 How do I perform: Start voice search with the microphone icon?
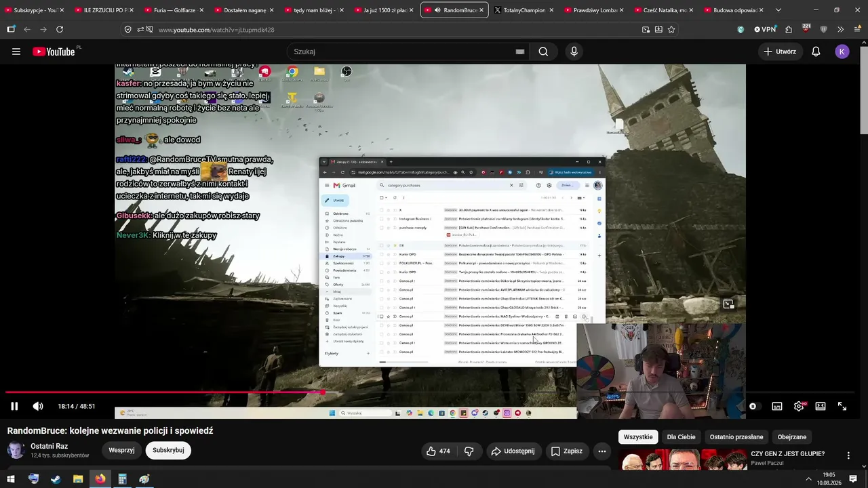tap(574, 52)
